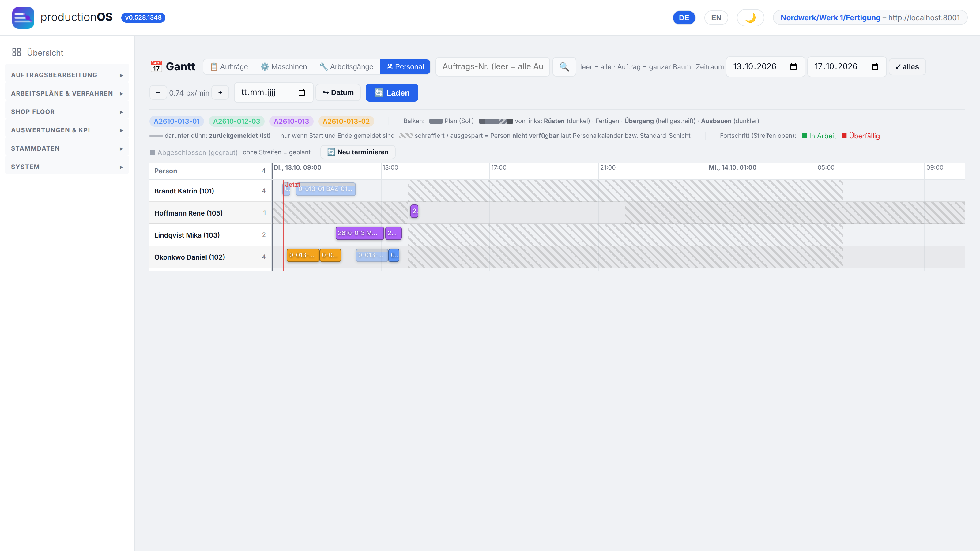The height and width of the screenshot is (551, 980).
Task: Select order chip A2610-013
Action: (x=291, y=121)
